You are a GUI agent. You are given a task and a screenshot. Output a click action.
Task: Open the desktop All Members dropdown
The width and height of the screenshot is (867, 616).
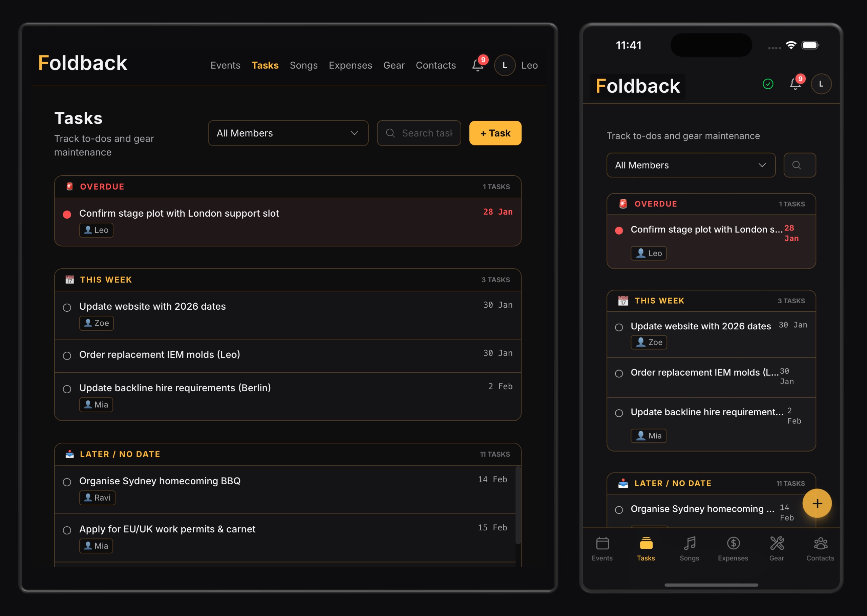coord(288,133)
